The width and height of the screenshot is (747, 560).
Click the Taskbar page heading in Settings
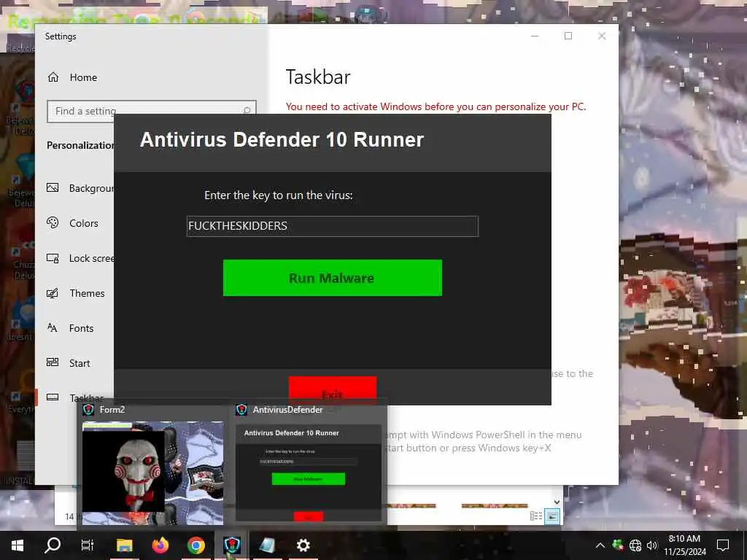pyautogui.click(x=318, y=77)
